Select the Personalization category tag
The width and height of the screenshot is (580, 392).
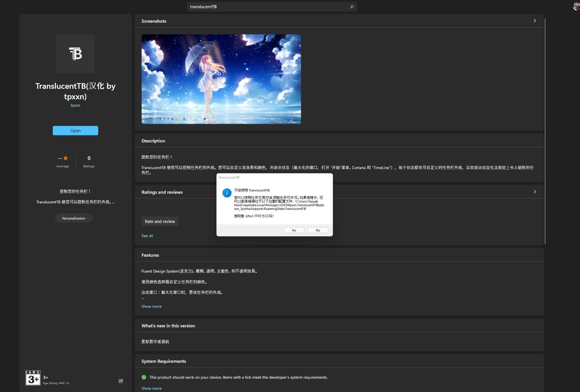tap(74, 218)
